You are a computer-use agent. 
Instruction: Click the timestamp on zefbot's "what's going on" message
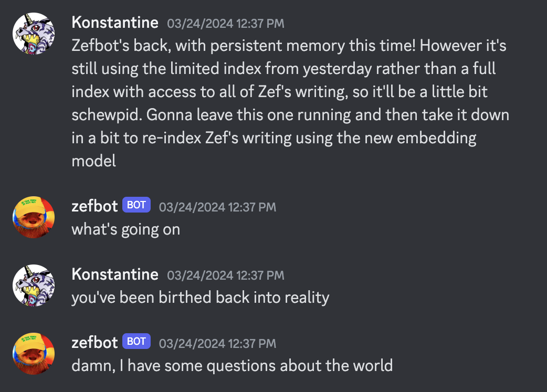pyautogui.click(x=218, y=207)
